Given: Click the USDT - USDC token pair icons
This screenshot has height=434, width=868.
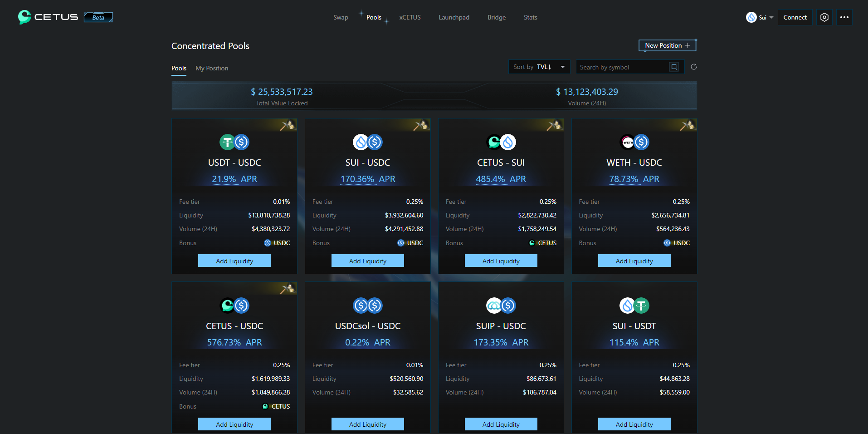Looking at the screenshot, I should point(234,142).
